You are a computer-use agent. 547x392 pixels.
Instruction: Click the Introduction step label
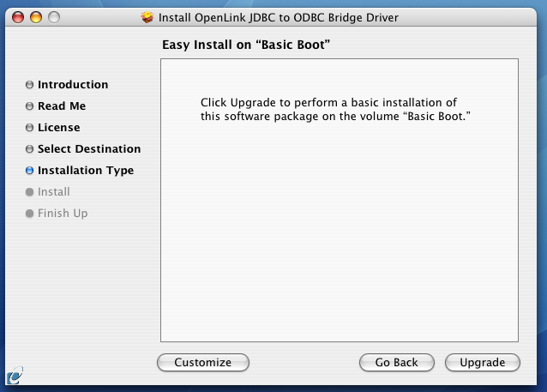(x=73, y=84)
